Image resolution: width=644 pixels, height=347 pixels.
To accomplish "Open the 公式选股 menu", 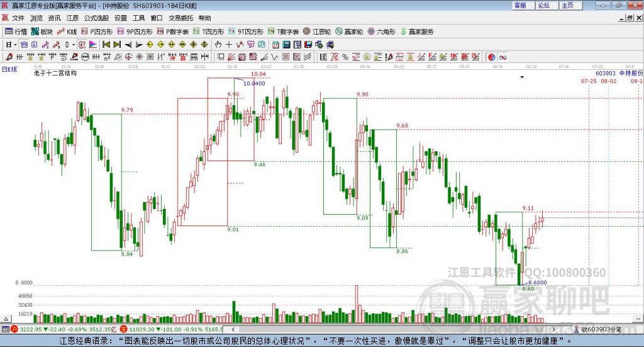I will point(96,18).
